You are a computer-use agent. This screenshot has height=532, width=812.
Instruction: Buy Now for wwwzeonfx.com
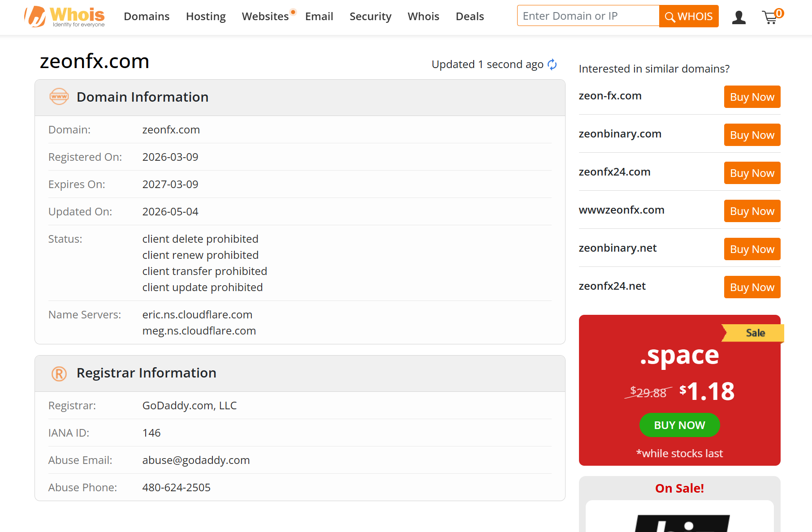pos(752,211)
